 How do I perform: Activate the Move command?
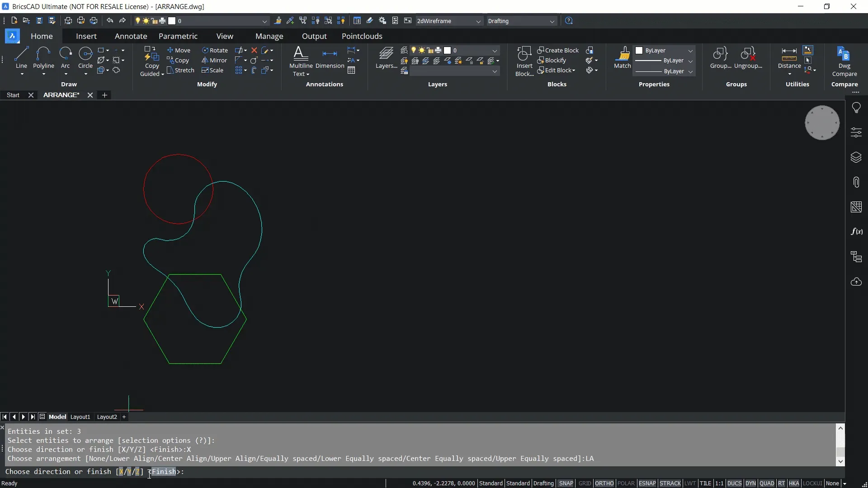(x=179, y=50)
